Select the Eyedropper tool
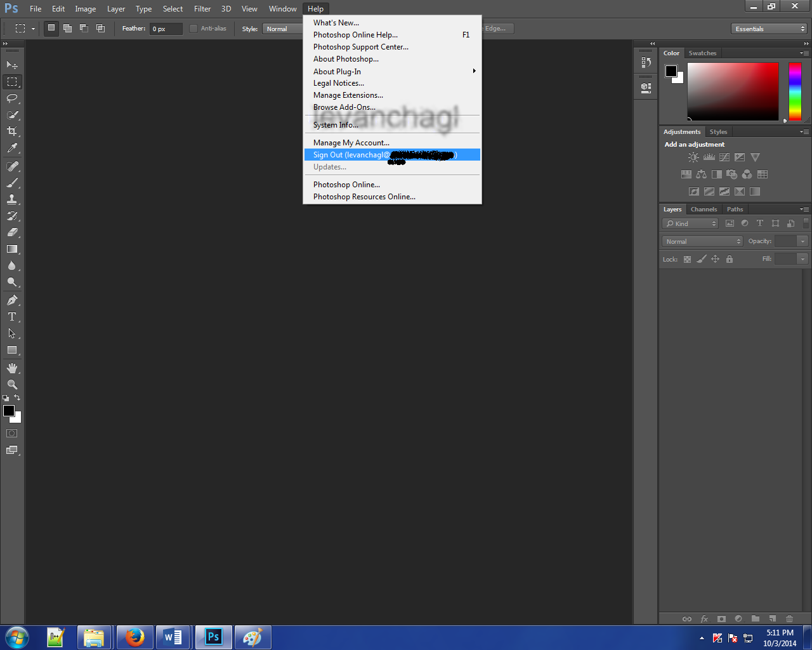Image resolution: width=812 pixels, height=650 pixels. [12, 148]
